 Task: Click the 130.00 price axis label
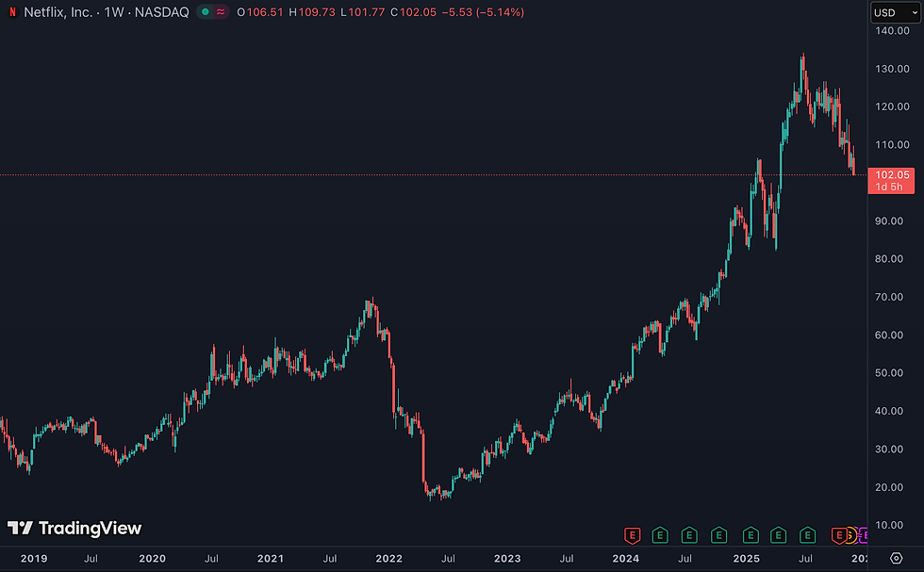892,69
